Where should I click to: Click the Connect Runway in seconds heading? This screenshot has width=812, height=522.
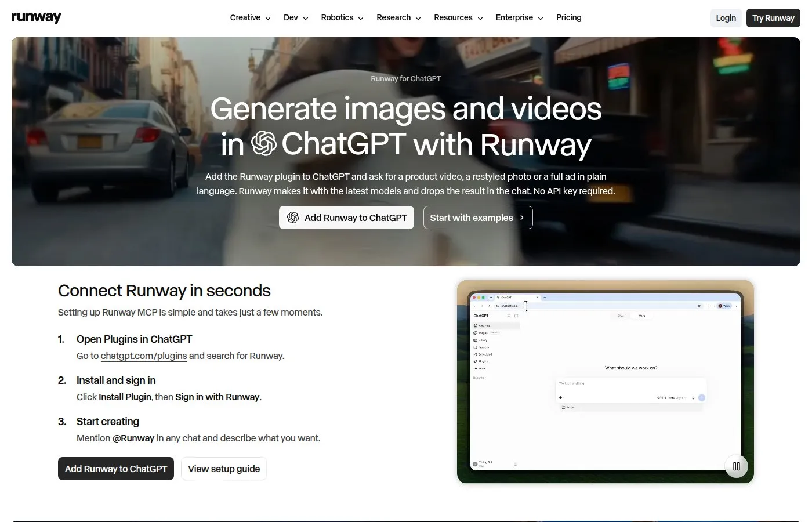[x=164, y=291]
